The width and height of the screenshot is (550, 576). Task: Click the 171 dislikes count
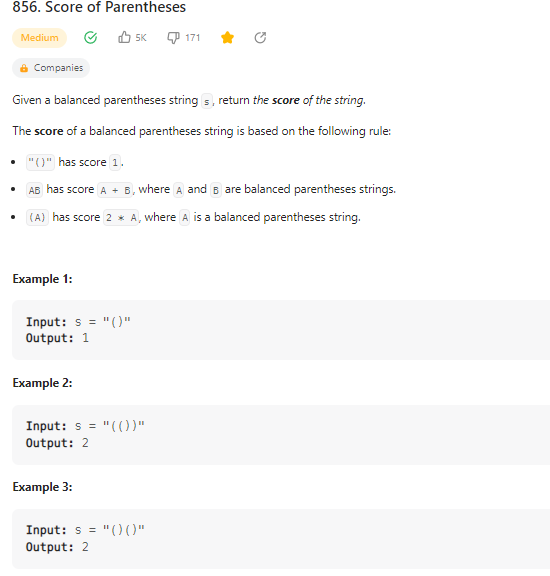(193, 38)
